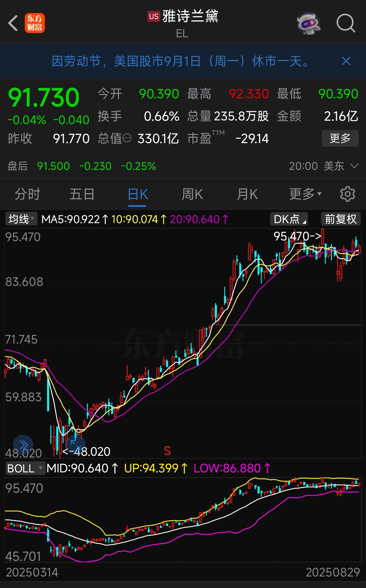
Task: Tap the 总值 330.1亿 market cap value
Action: pyautogui.click(x=158, y=138)
